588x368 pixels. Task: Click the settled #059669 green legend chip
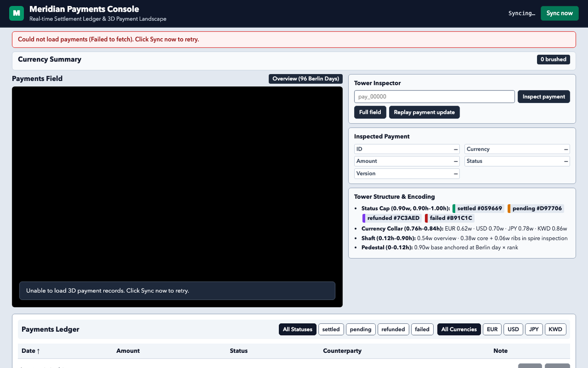coord(478,209)
